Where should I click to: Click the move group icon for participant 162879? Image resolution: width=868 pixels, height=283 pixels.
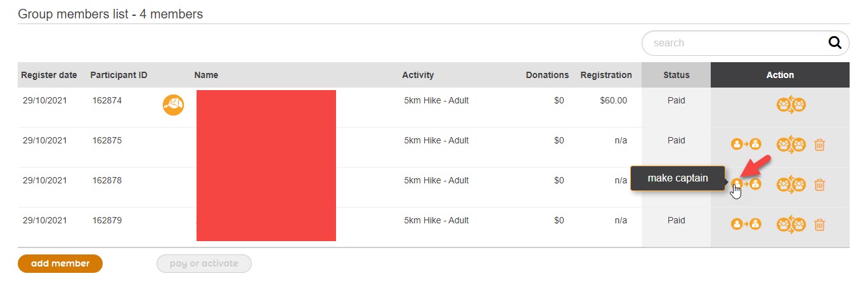click(791, 225)
